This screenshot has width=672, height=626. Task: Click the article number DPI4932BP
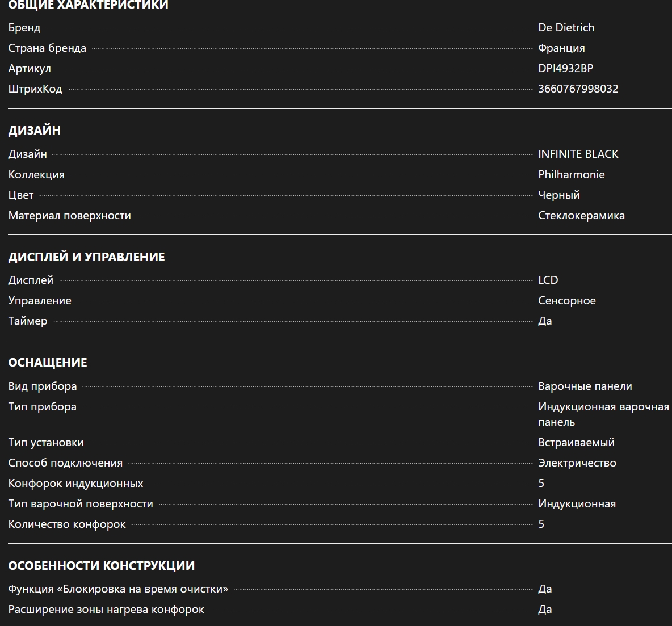click(565, 68)
